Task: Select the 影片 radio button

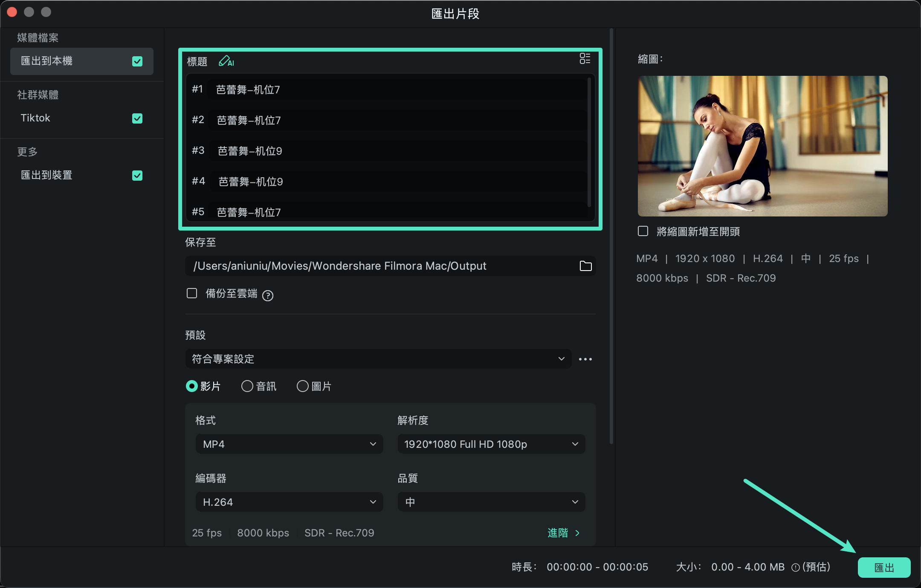Action: [192, 386]
